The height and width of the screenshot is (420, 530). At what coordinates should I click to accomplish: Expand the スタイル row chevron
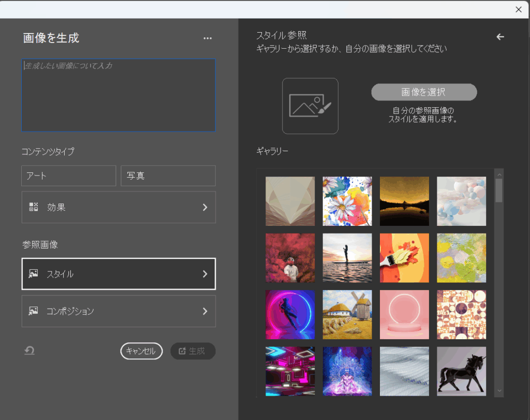coord(205,273)
